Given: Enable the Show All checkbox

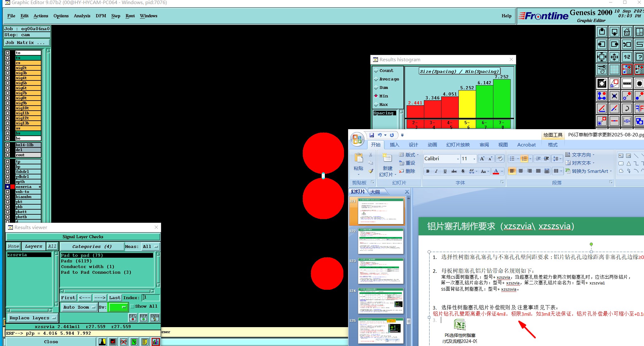Looking at the screenshot, I should click(132, 306).
